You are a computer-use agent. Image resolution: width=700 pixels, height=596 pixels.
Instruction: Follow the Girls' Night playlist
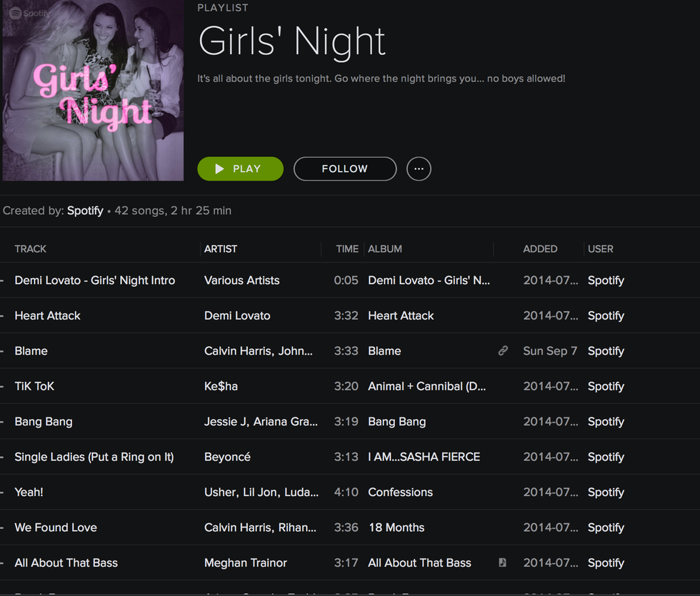click(x=344, y=169)
